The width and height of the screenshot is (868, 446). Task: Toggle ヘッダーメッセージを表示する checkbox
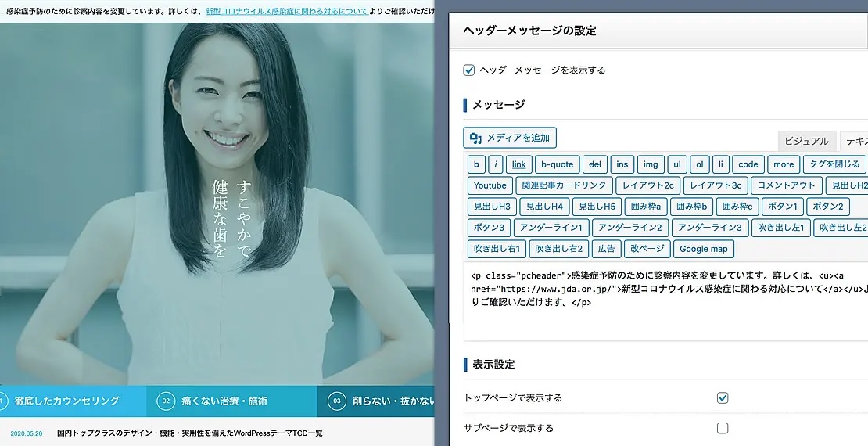click(x=469, y=70)
